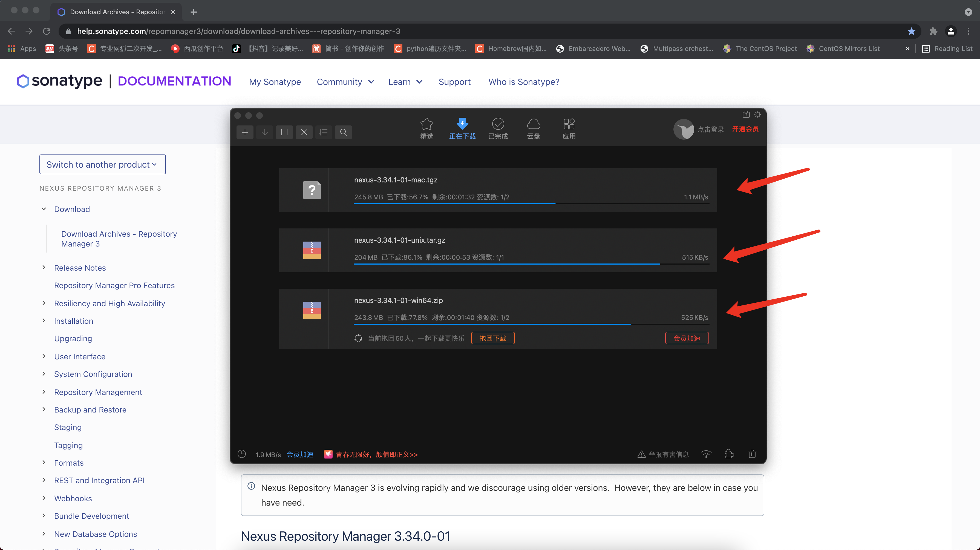Bookmark page with the star icon
Viewport: 980px width, 550px height.
click(911, 31)
